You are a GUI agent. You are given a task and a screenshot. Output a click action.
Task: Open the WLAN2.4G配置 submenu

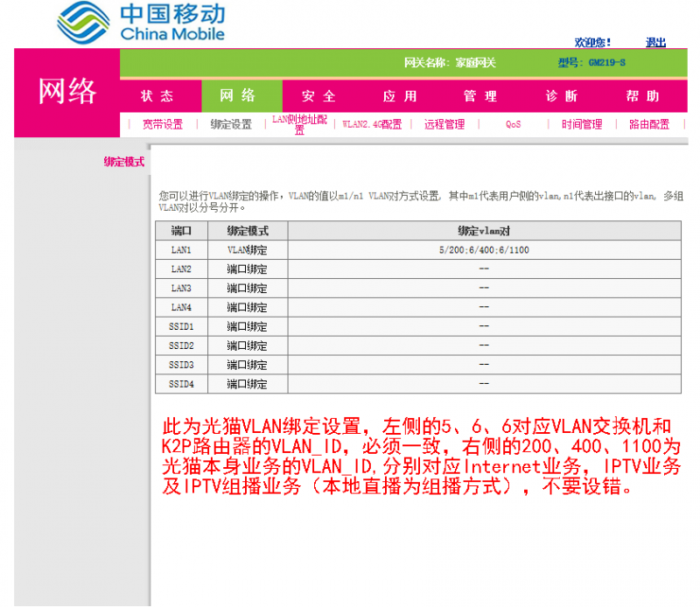coord(372,125)
